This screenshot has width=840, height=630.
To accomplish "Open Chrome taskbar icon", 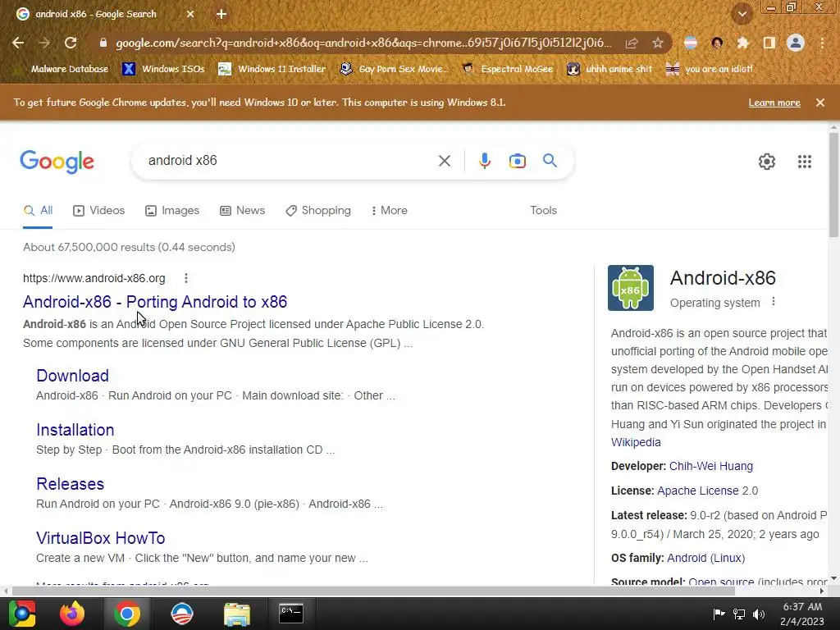I will [127, 614].
